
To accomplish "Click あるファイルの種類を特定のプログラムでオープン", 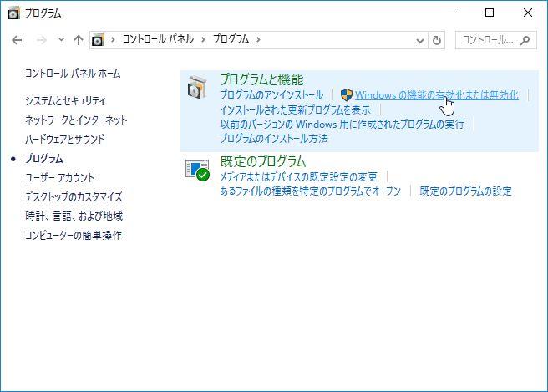I will (x=311, y=191).
